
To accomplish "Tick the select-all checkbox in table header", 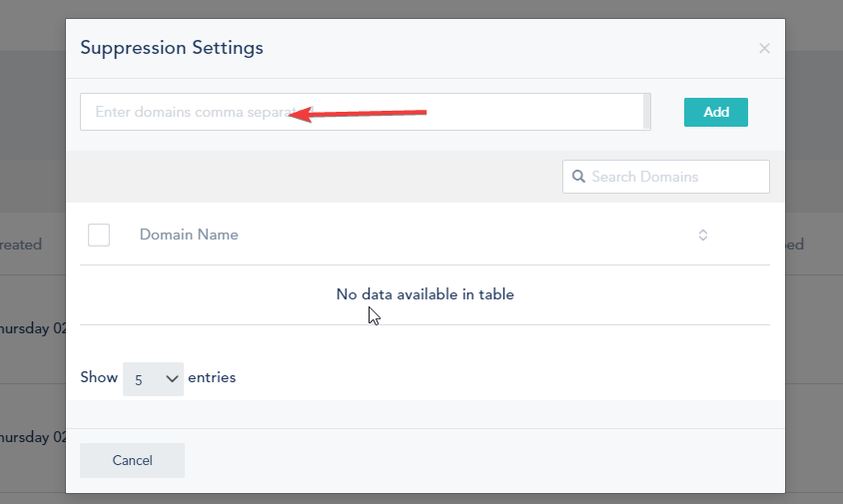I will pyautogui.click(x=99, y=235).
